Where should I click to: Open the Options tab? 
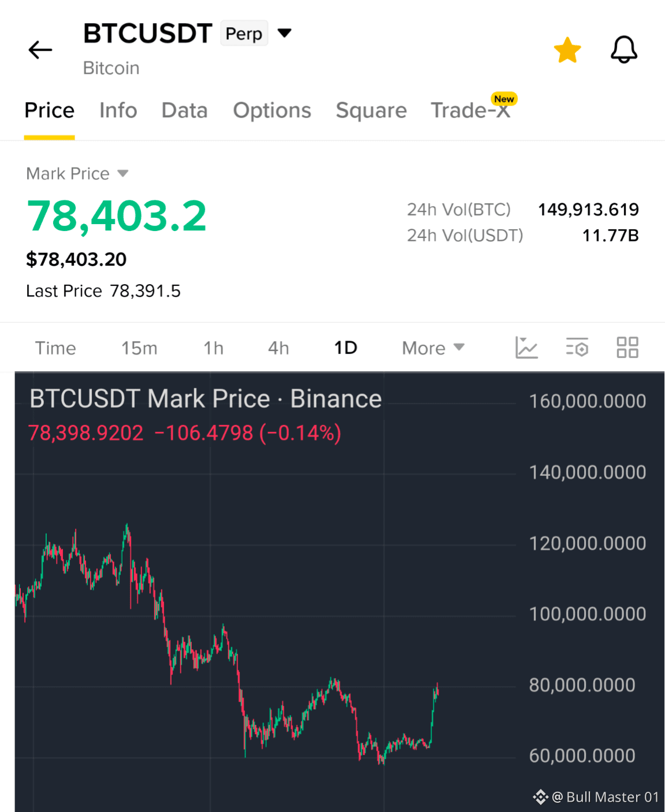pos(272,110)
